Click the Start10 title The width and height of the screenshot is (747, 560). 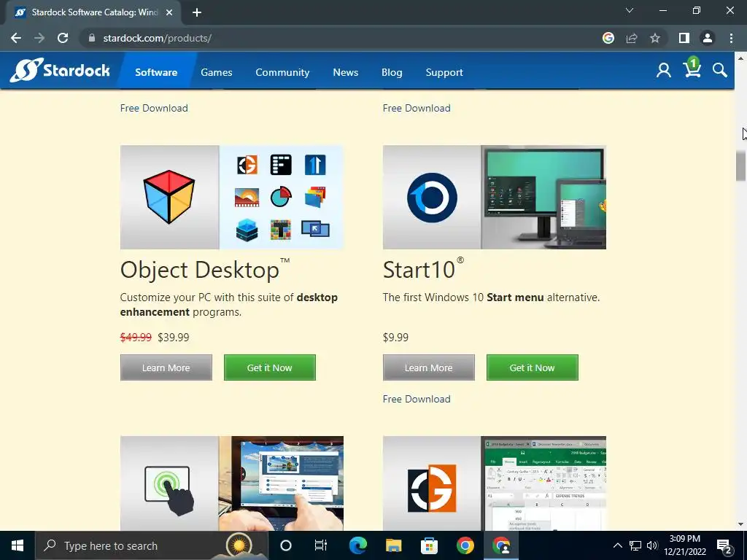tap(422, 270)
